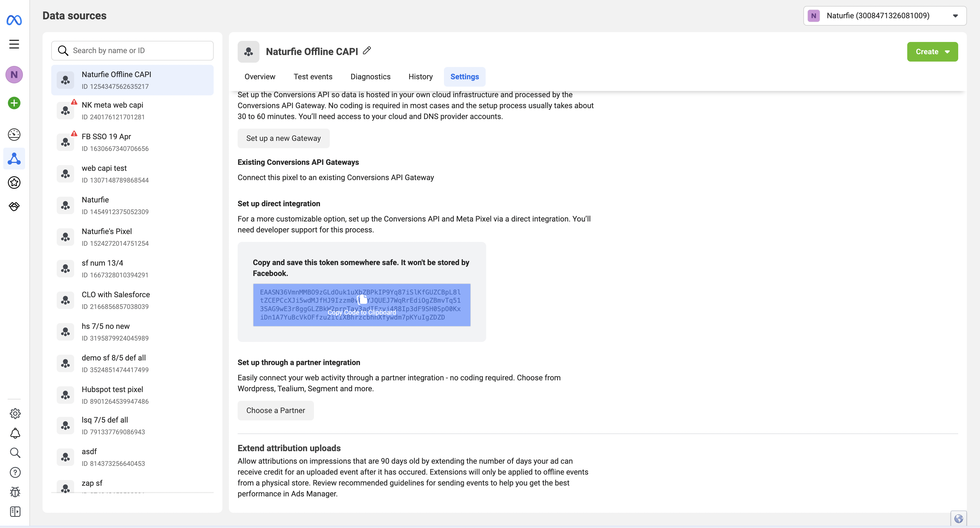980x528 pixels.
Task: Open the overview gauge icon in the sidebar
Action: click(x=14, y=135)
